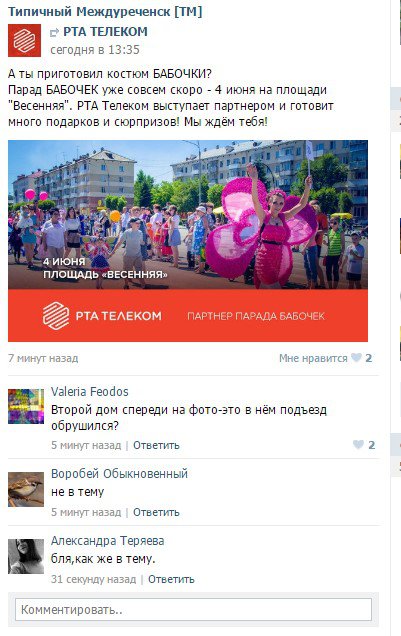Open the butterfly parade banner image
401x636 pixels.
coord(188,241)
